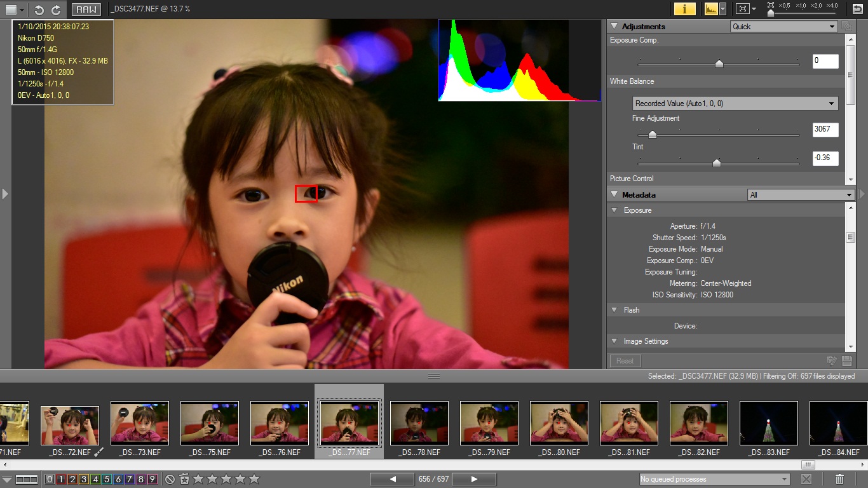868x488 pixels.
Task: Open the Adjustments Quick dropdown
Action: click(x=783, y=27)
